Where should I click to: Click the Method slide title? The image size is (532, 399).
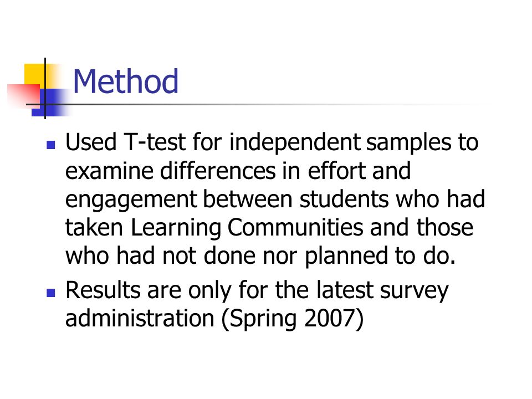(x=126, y=81)
